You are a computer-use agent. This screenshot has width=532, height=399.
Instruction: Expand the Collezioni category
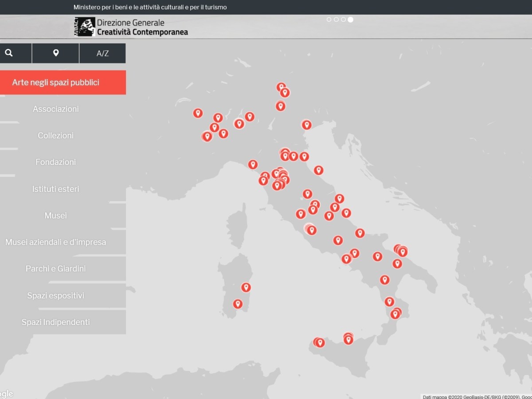coord(56,135)
